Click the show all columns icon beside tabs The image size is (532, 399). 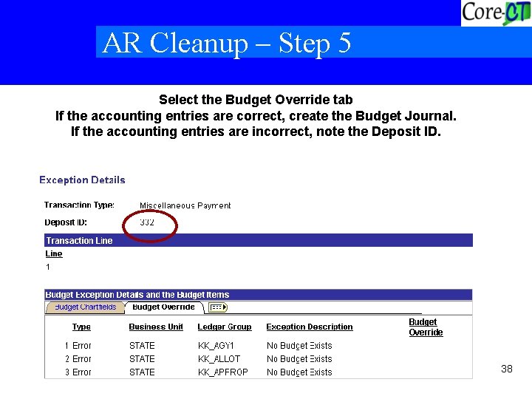pyautogui.click(x=217, y=307)
